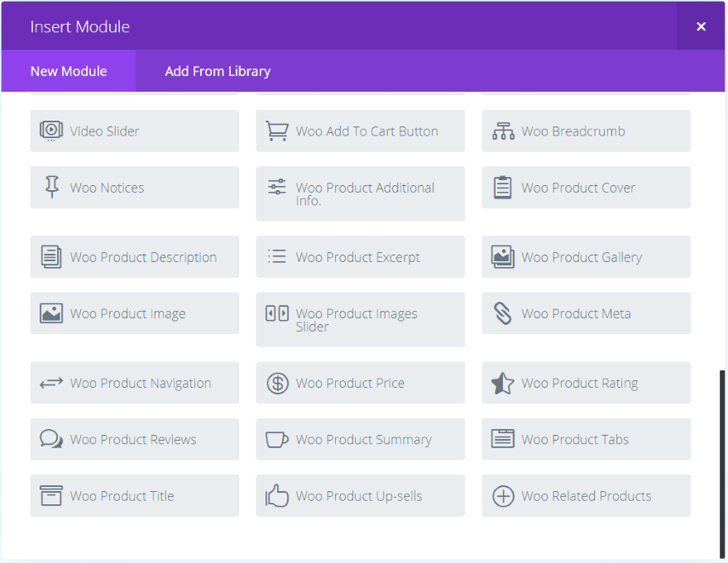This screenshot has height=563, width=728.
Task: Open the Add From Library tab
Action: [x=218, y=71]
